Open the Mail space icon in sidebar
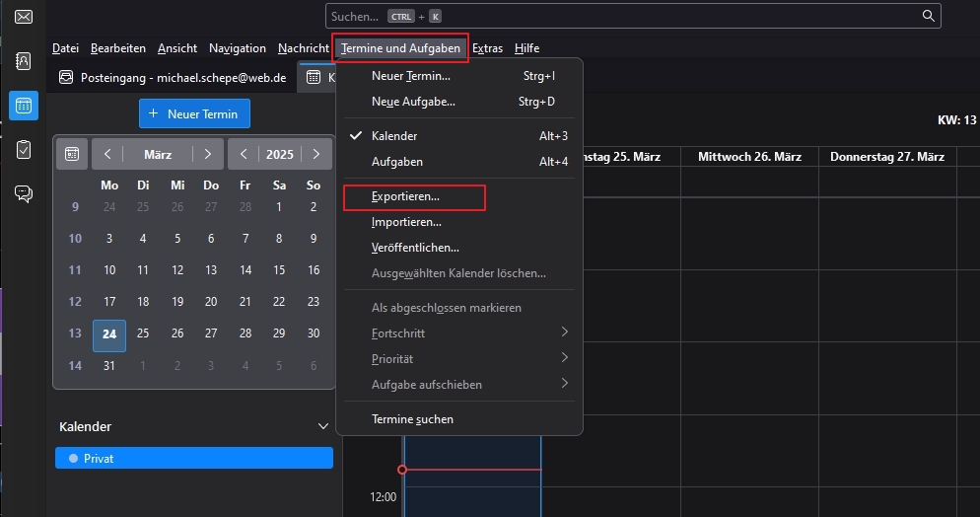Image resolution: width=980 pixels, height=517 pixels. pyautogui.click(x=24, y=17)
